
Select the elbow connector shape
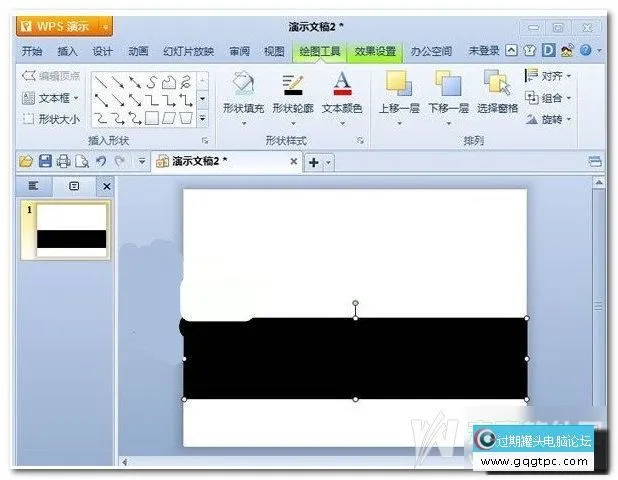coord(152,100)
